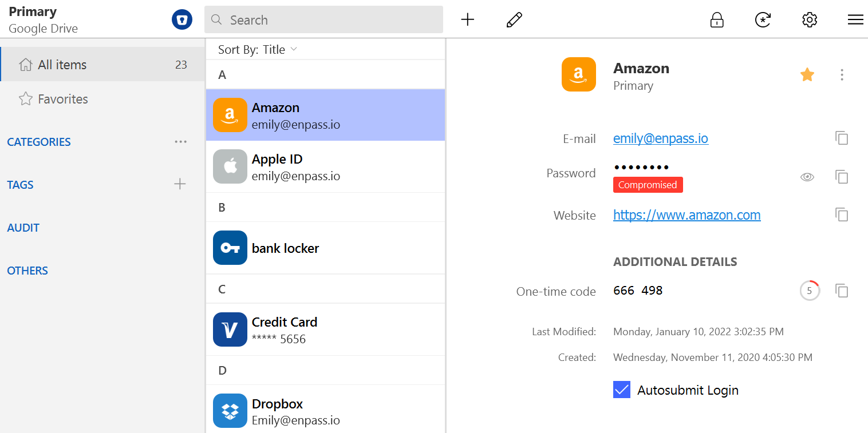Screen dimensions: 868x433
Task: Add a new tag with plus icon
Action: click(180, 184)
